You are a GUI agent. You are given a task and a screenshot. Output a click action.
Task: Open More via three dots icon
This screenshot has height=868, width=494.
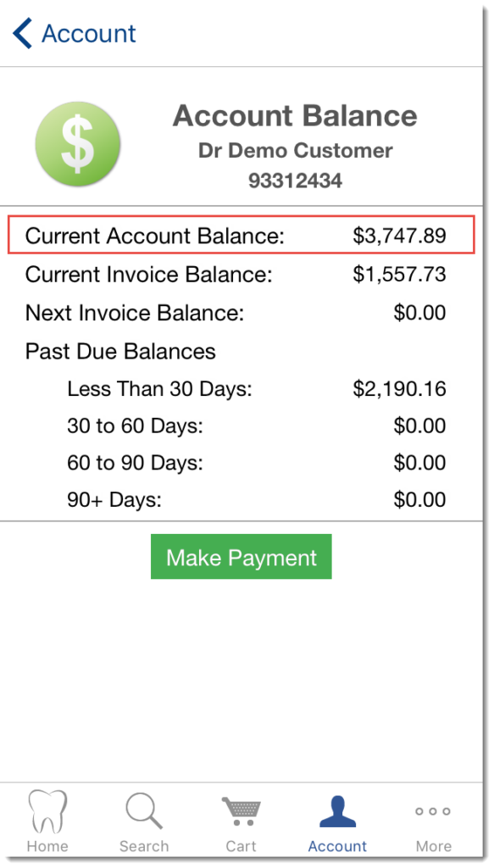(433, 811)
